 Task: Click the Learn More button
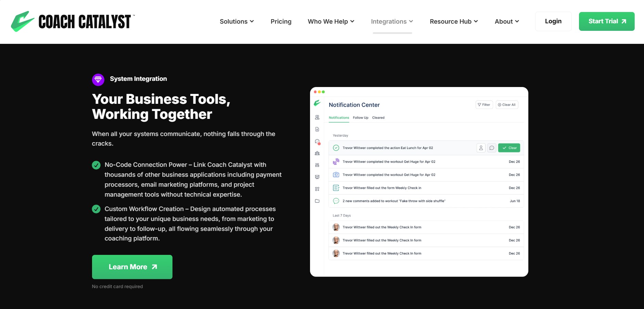tap(132, 267)
